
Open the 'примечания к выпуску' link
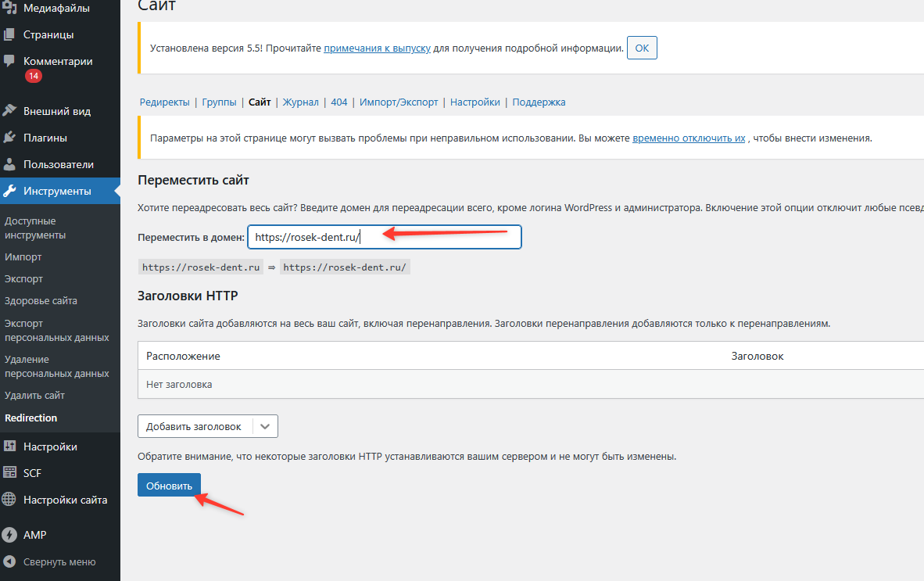[x=377, y=48]
